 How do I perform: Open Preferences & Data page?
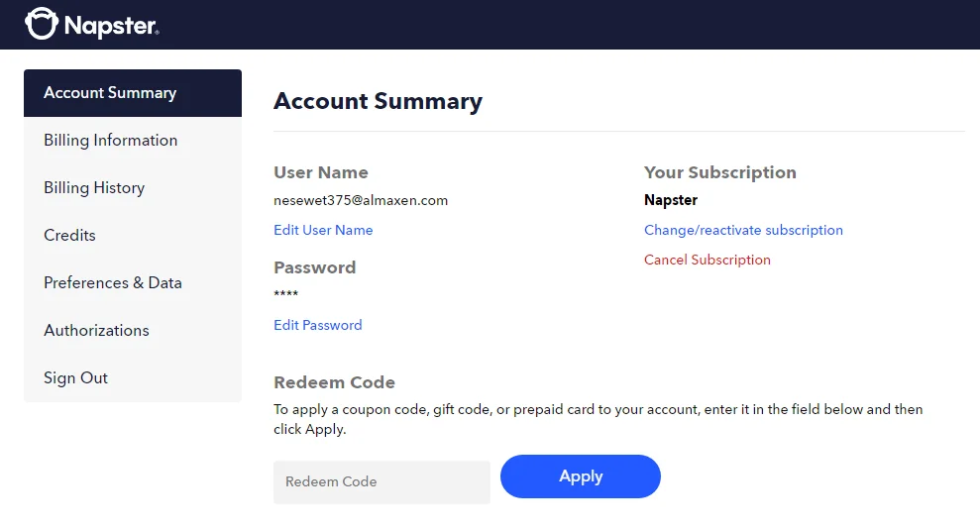point(133,282)
